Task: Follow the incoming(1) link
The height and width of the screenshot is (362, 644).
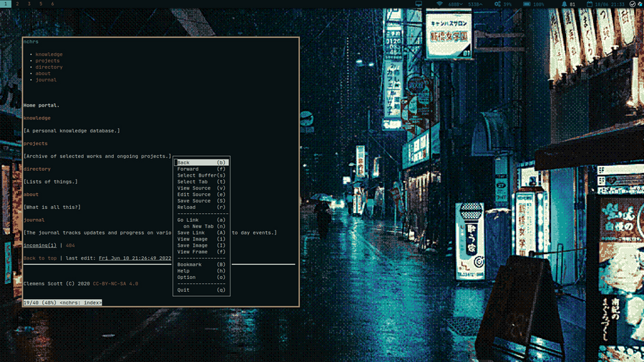Action: pos(39,245)
